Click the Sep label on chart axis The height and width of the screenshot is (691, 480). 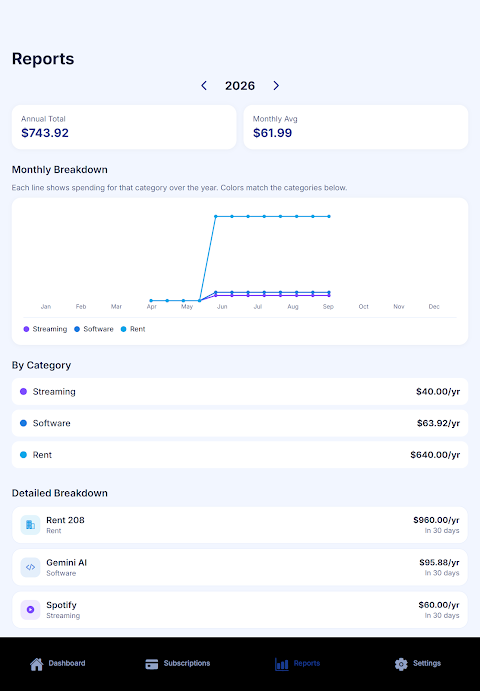(328, 307)
